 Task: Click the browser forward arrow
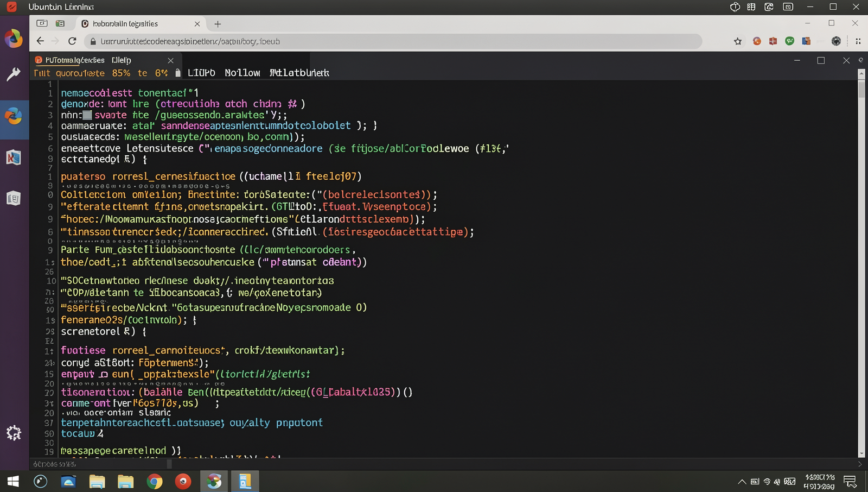pyautogui.click(x=55, y=41)
